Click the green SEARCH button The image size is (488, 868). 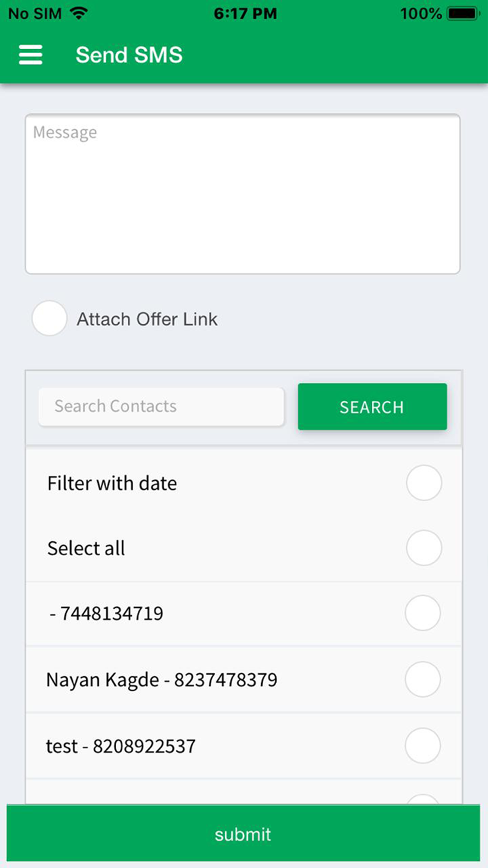pyautogui.click(x=372, y=407)
